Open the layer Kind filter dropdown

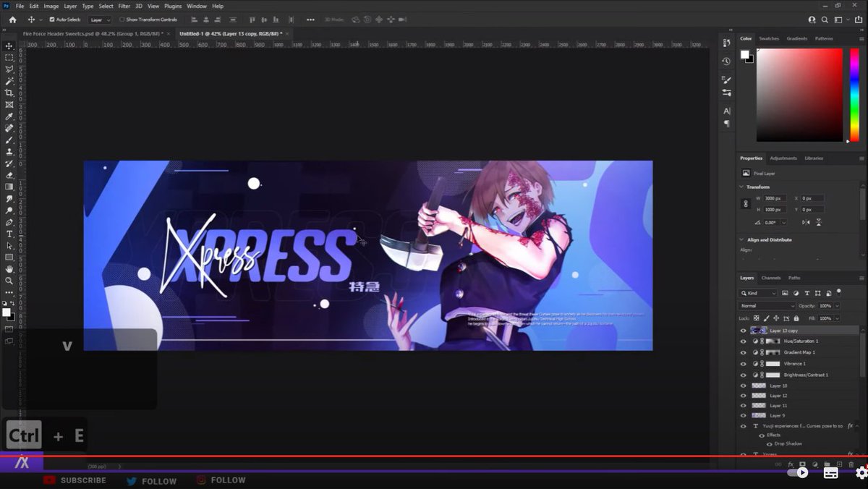(x=758, y=293)
